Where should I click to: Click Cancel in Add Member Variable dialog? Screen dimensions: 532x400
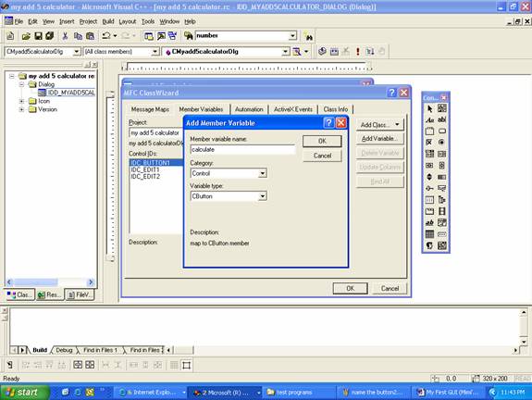322,156
